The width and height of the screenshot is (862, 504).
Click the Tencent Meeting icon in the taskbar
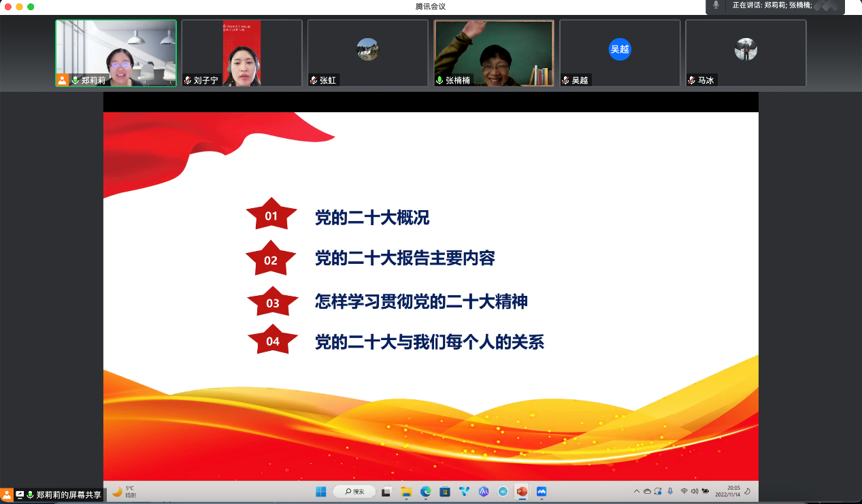(x=542, y=491)
